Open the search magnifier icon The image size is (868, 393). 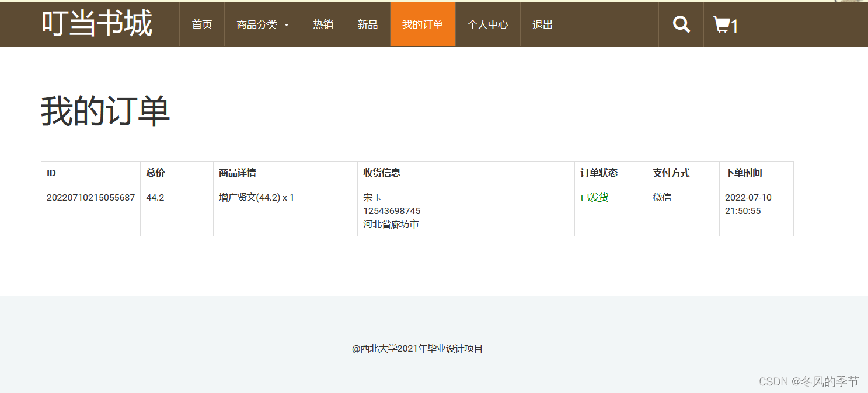click(x=681, y=24)
